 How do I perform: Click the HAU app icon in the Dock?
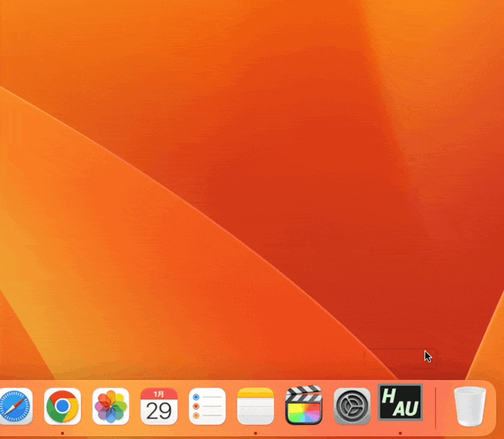[400, 402]
